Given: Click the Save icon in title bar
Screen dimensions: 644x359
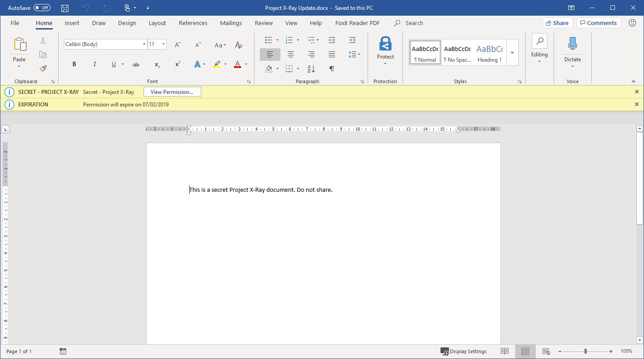Looking at the screenshot, I should tap(65, 8).
